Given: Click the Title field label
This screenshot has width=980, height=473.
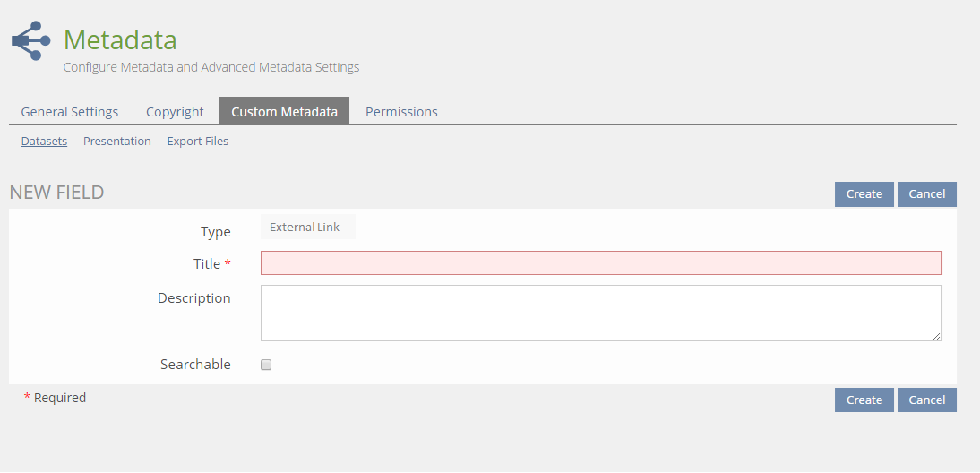Looking at the screenshot, I should tap(207, 264).
